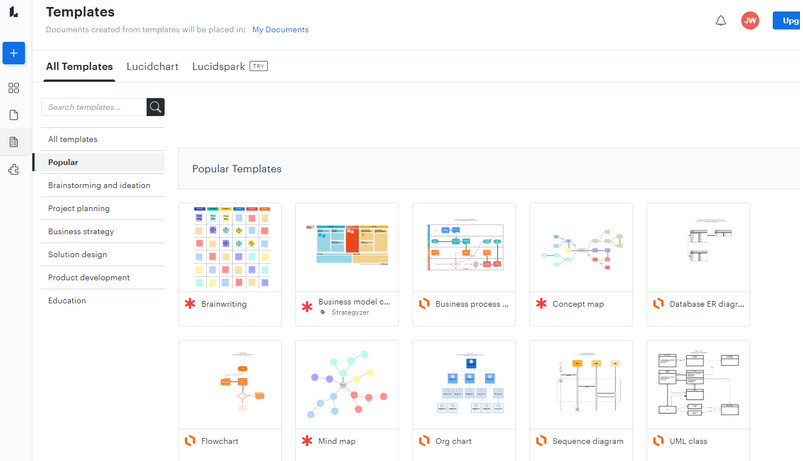Screen dimensions: 803x461
Task: Click the Upgrade button
Action: [x=787, y=20]
